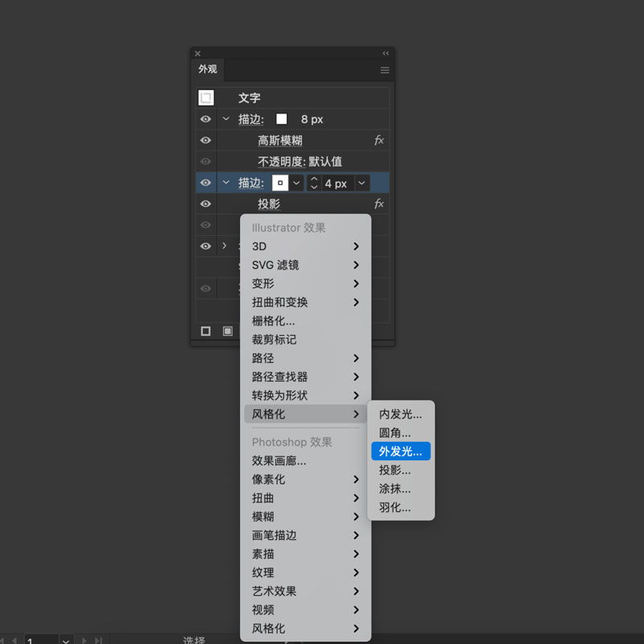
Task: Go to last artboard arrow in status bar
Action: coord(98,640)
